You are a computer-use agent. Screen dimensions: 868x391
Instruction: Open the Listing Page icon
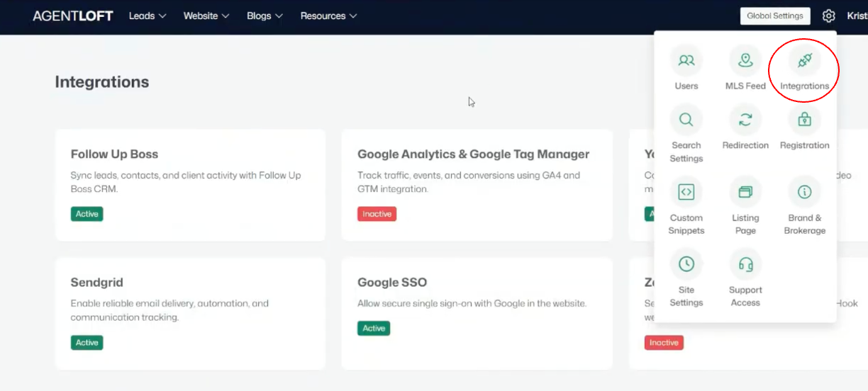pyautogui.click(x=745, y=192)
